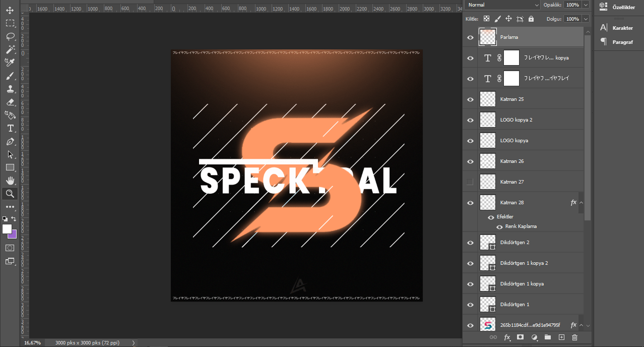Click the Dolgu percentage field
The height and width of the screenshot is (347, 644).
(572, 19)
